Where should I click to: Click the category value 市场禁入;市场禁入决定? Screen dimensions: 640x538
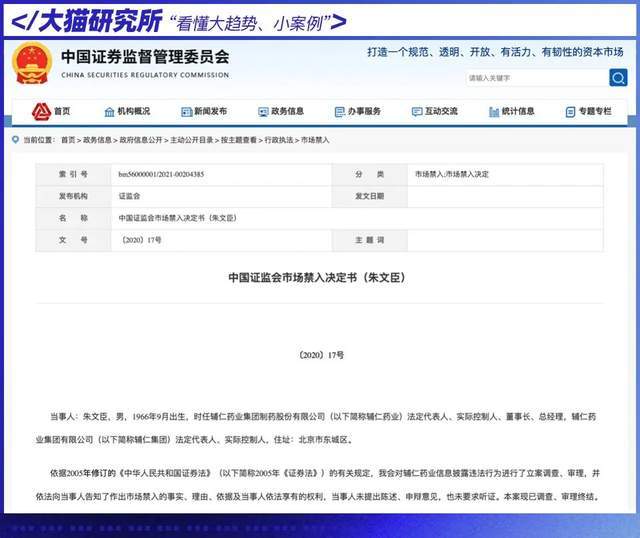(452, 174)
